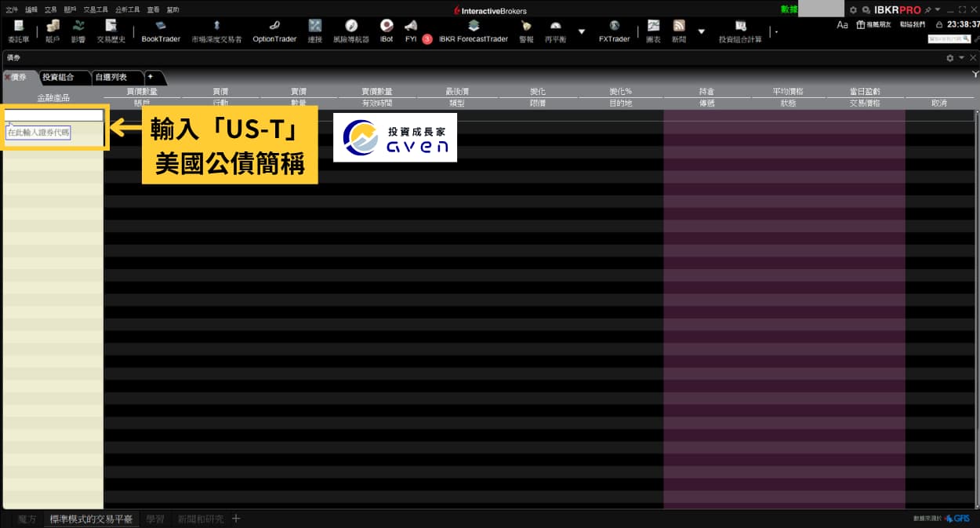Open the 影響 impact tool
This screenshot has height=528, width=980.
[x=78, y=31]
